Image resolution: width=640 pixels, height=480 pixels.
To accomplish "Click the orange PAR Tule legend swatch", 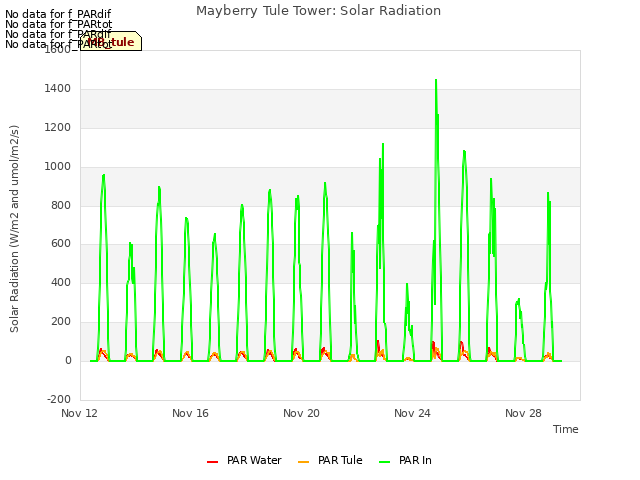I will pyautogui.click(x=303, y=462).
